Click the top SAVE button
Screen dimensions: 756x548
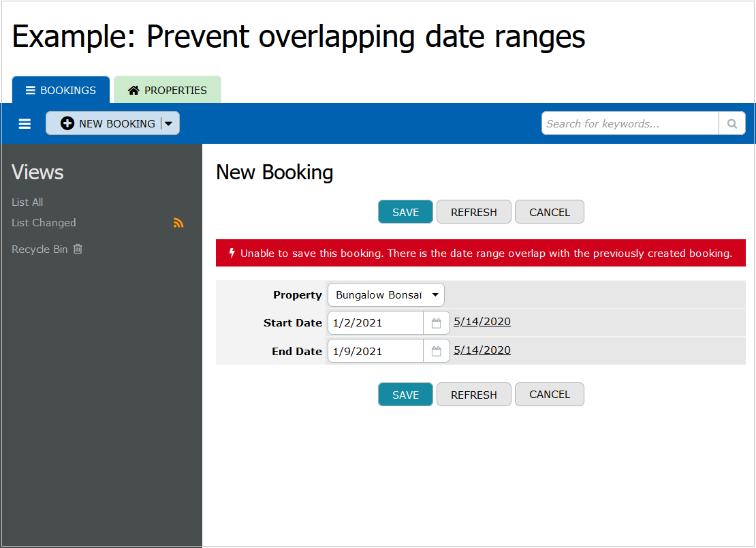pos(405,211)
